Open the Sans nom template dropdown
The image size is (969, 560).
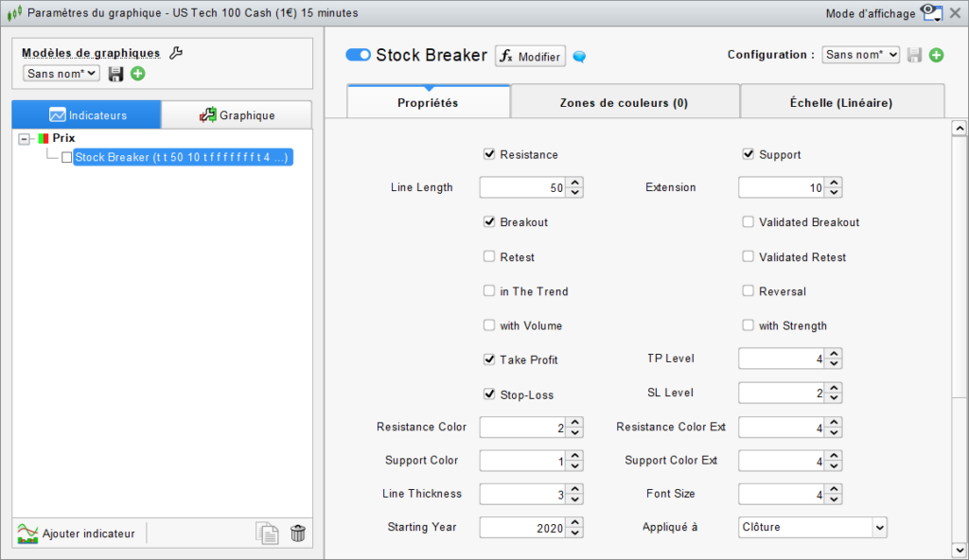(x=61, y=73)
